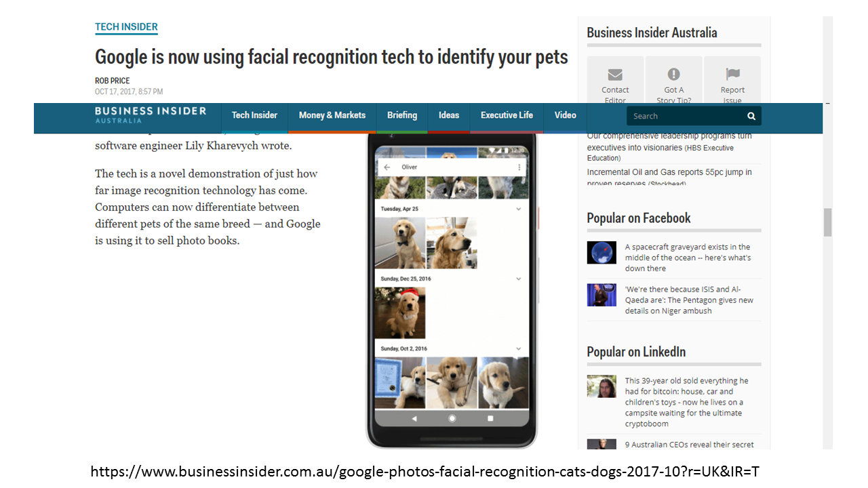Click the Report Issue flag icon

tap(732, 75)
